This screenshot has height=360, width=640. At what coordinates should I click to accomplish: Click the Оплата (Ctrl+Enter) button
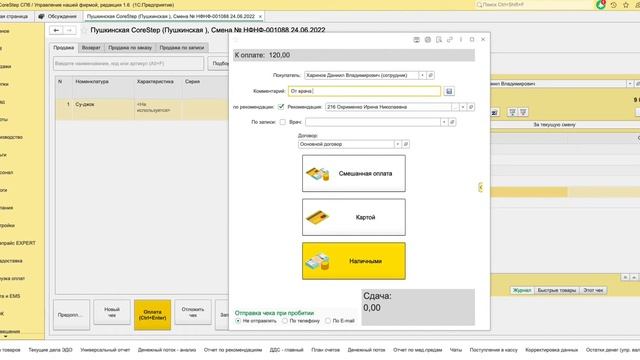[x=152, y=315]
